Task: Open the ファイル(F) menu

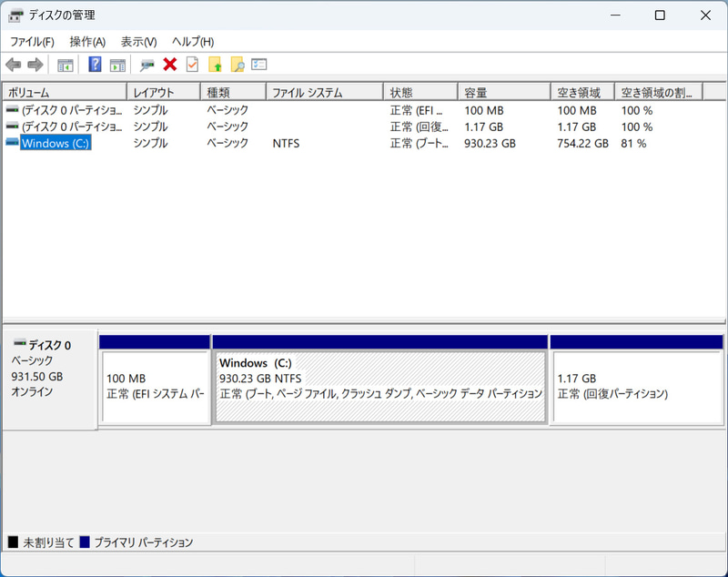Action: click(x=32, y=42)
